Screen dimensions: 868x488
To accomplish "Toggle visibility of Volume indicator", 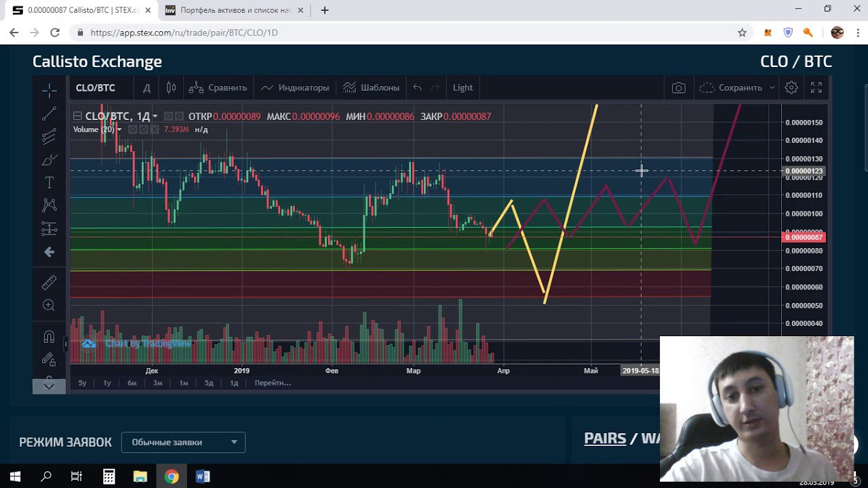I will point(133,129).
